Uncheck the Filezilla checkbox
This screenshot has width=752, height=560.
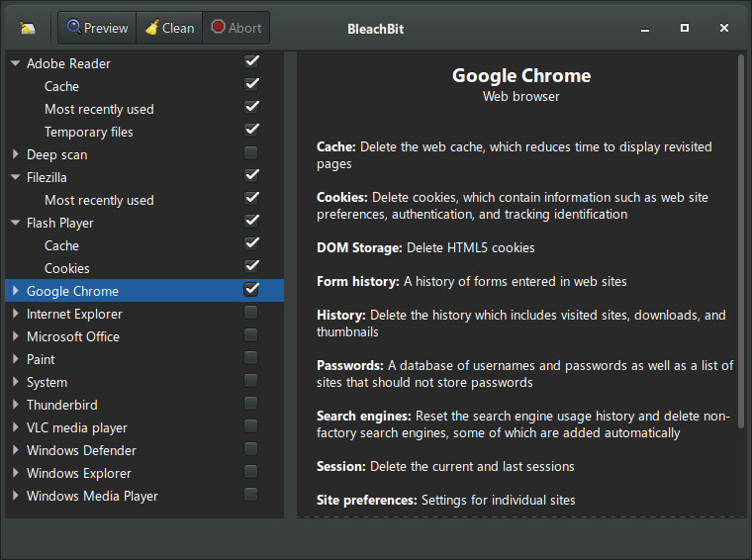pos(251,175)
